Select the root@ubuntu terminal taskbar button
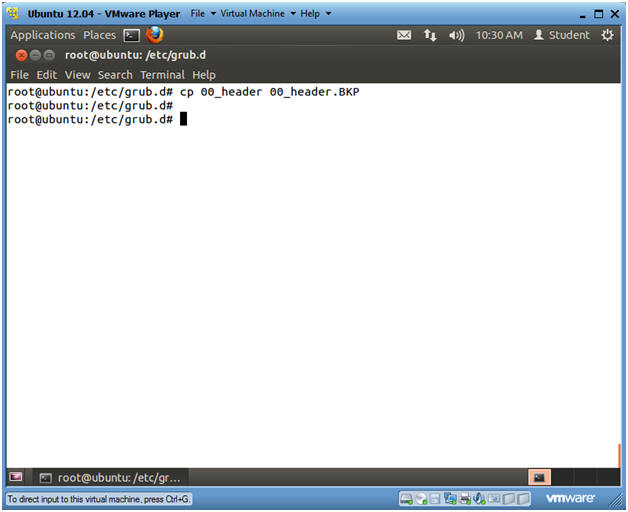The image size is (628, 512). click(x=111, y=478)
